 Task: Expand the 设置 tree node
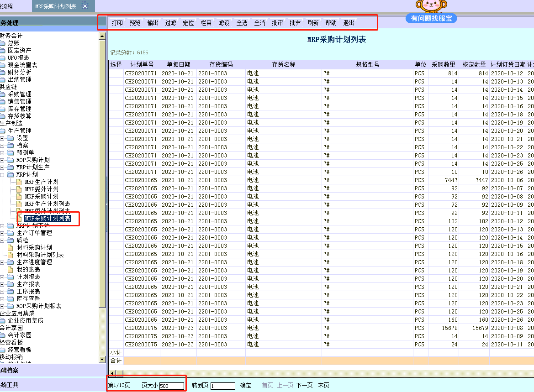2,138
